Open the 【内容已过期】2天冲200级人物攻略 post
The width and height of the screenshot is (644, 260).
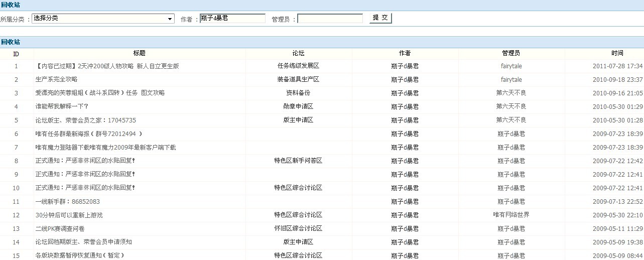tap(107, 66)
